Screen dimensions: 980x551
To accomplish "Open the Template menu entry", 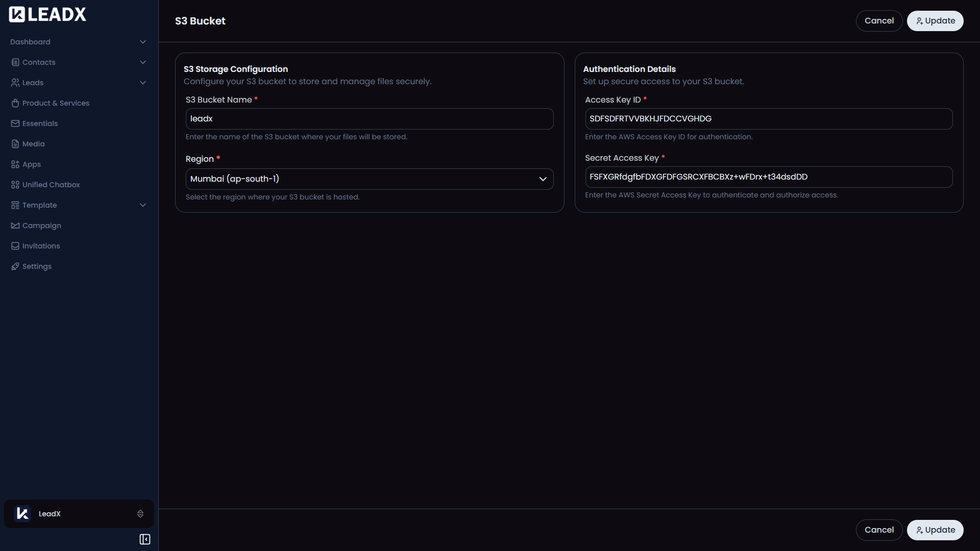I will (x=39, y=205).
